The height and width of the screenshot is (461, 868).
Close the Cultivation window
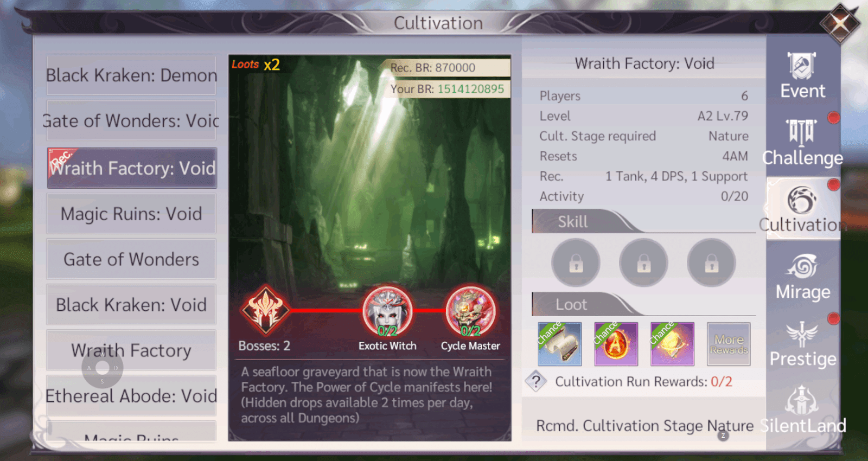pyautogui.click(x=840, y=23)
